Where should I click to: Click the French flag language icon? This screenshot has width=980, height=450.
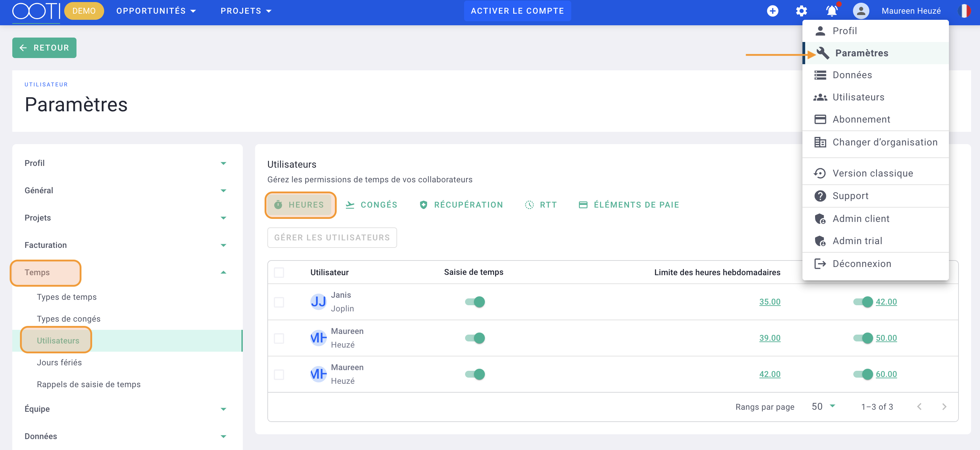point(964,11)
